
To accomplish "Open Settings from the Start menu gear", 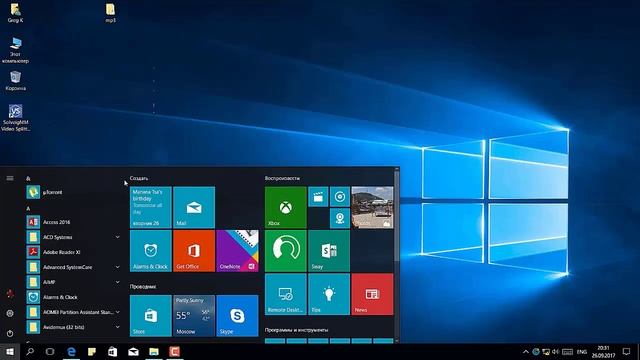I will [x=10, y=313].
